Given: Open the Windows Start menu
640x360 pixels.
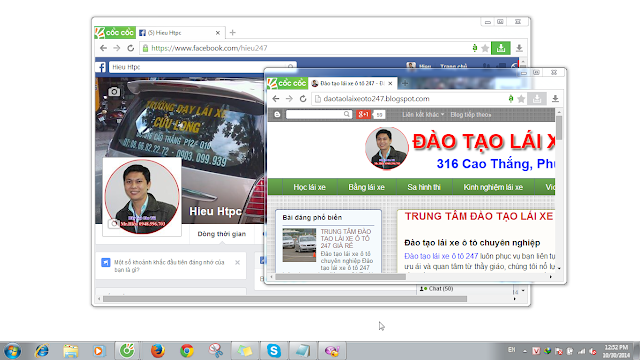Looking at the screenshot, I should [x=12, y=351].
